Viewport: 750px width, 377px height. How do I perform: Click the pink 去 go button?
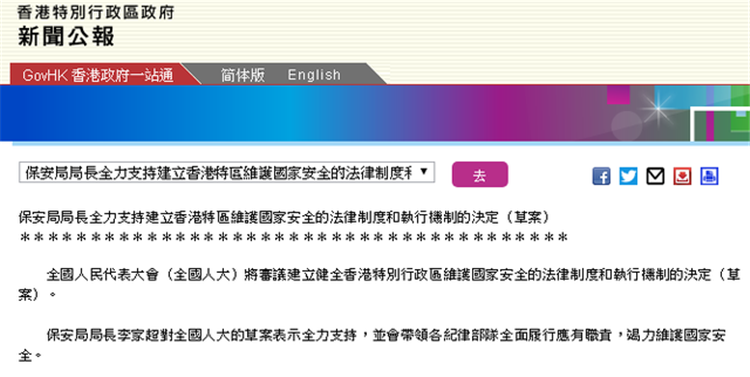[x=480, y=175]
